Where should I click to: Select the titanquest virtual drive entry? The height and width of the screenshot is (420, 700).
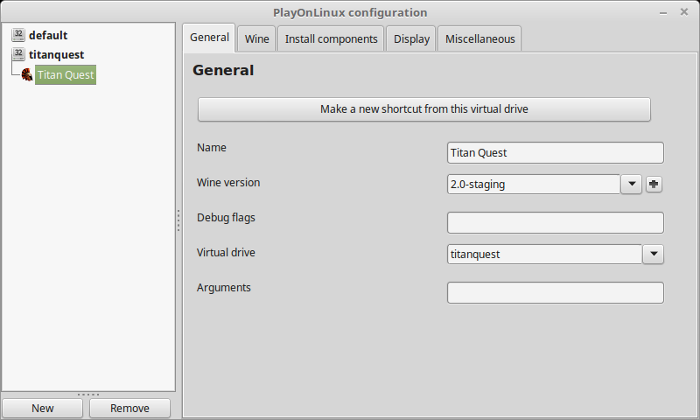click(x=56, y=55)
